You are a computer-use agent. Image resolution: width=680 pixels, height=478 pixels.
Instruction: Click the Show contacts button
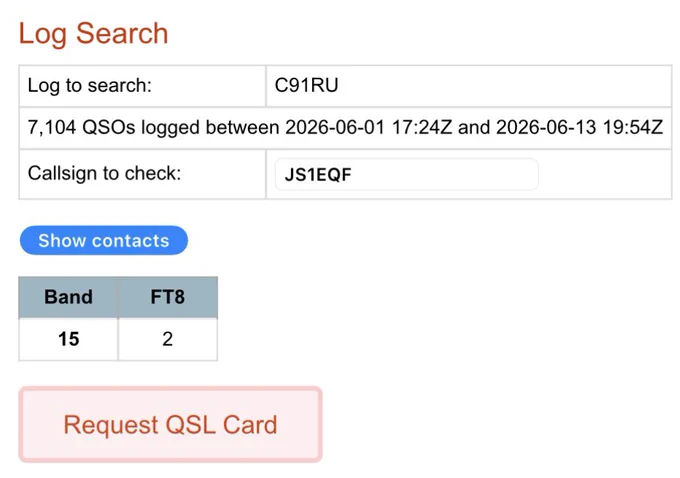point(104,240)
